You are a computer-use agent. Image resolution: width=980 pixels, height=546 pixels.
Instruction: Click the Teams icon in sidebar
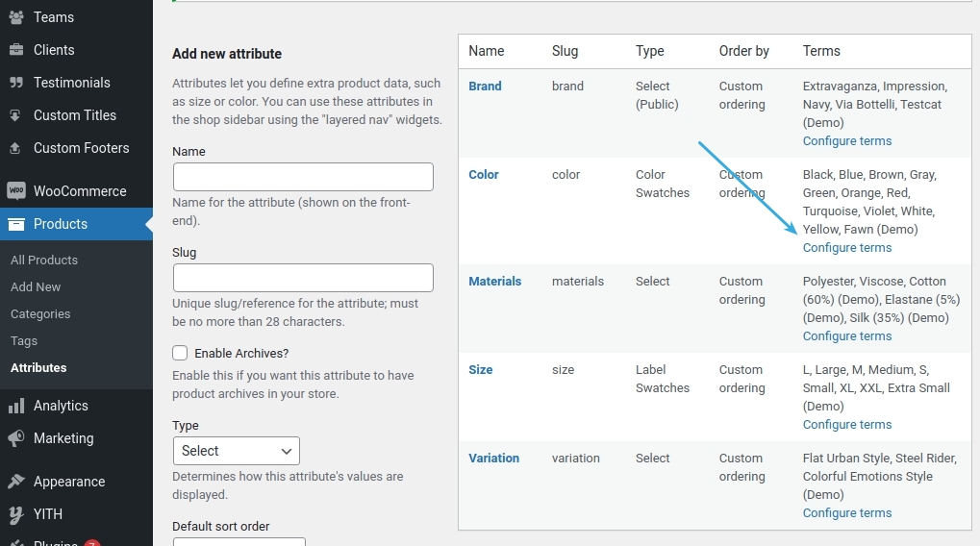coord(15,17)
